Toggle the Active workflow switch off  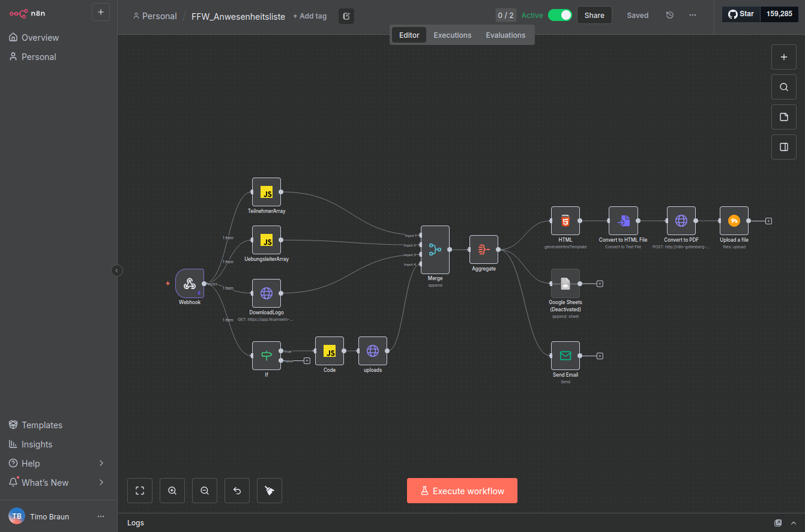[559, 16]
